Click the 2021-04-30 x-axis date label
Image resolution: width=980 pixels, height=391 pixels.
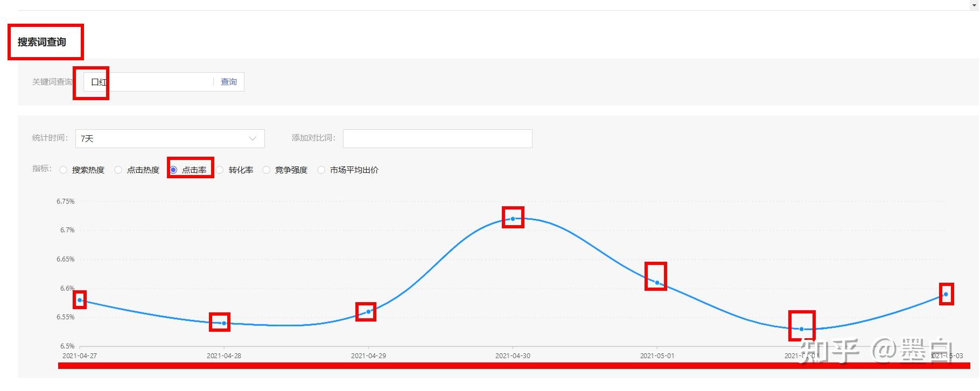(513, 356)
